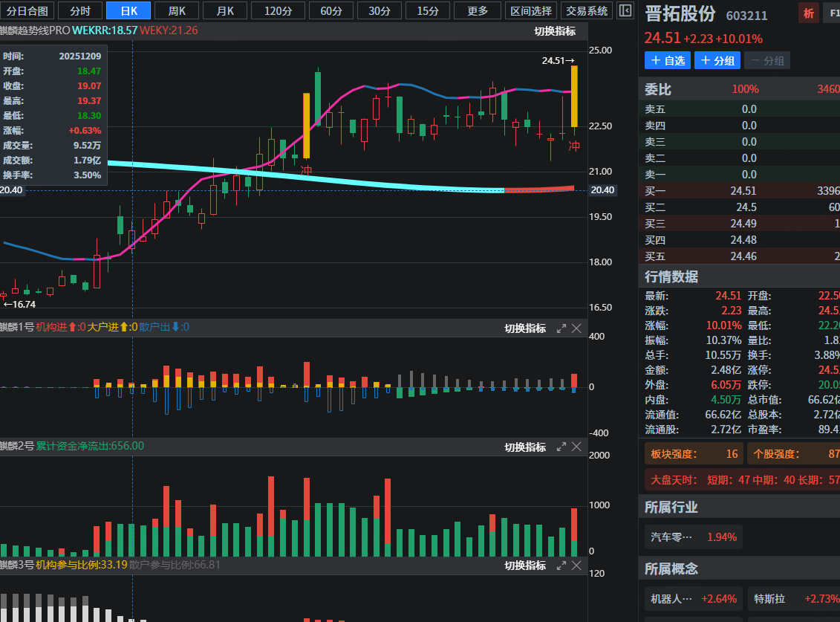
Task: Maximize the 麒麟1号 indicator panel
Action: [x=561, y=328]
